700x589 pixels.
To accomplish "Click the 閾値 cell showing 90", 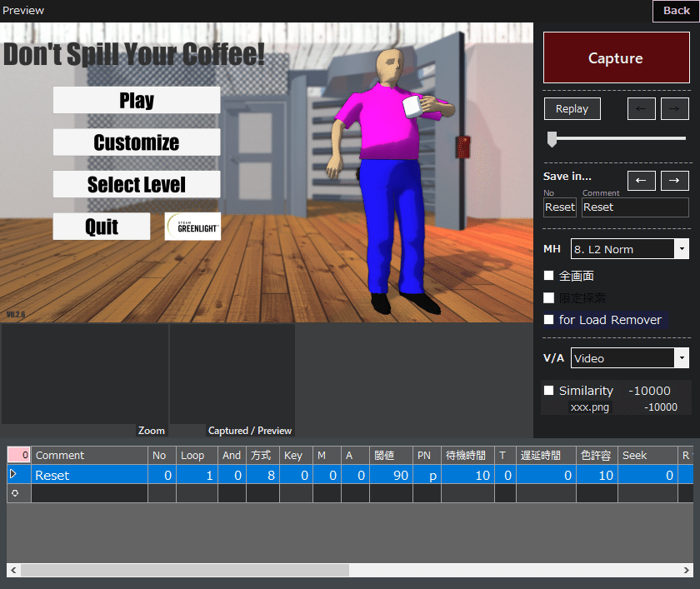I will [x=391, y=475].
